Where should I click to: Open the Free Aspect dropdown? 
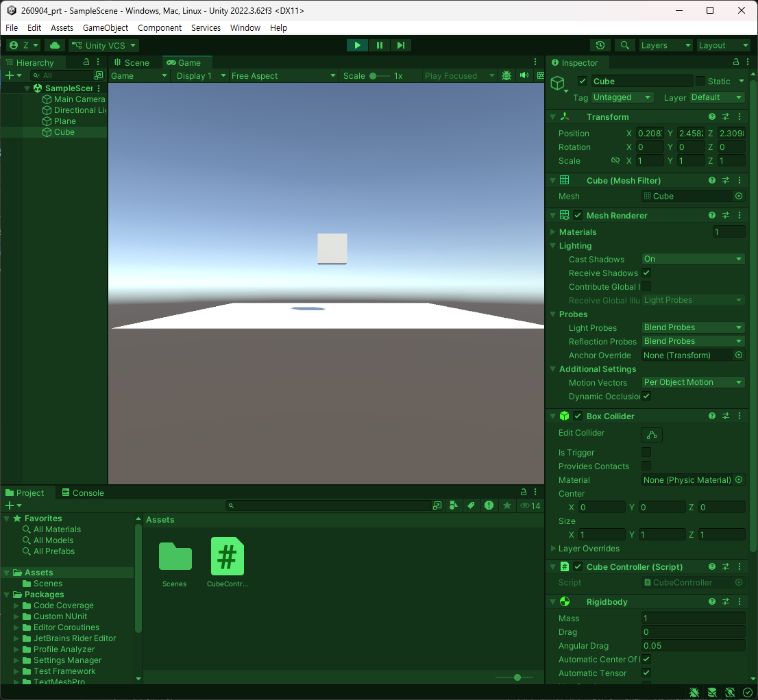pos(283,76)
